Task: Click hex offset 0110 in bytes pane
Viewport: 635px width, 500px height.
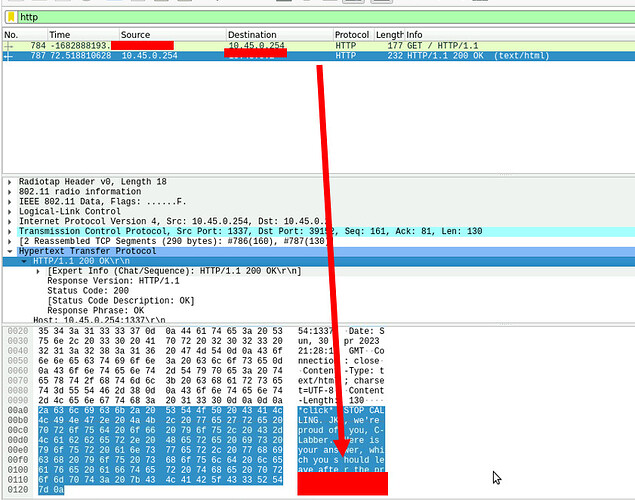Action: pos(18,480)
